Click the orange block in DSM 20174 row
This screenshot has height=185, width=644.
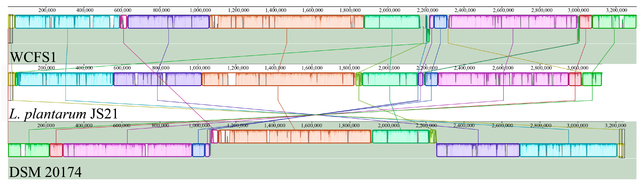(294, 137)
